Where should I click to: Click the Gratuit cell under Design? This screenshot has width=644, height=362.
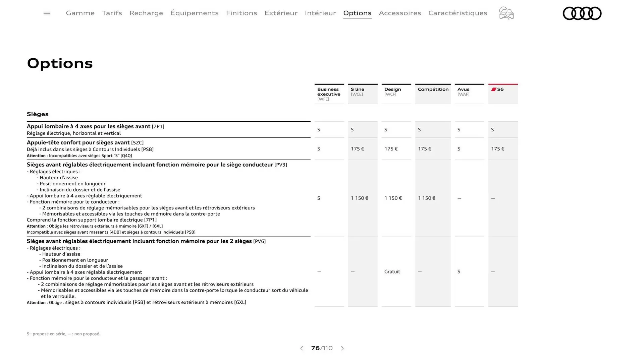[392, 271]
